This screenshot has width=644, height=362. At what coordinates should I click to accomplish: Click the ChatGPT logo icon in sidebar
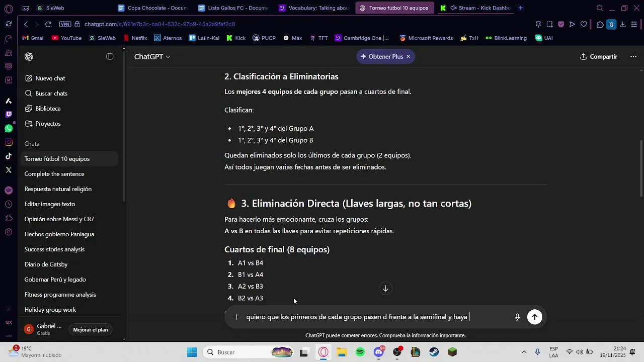coord(29,57)
